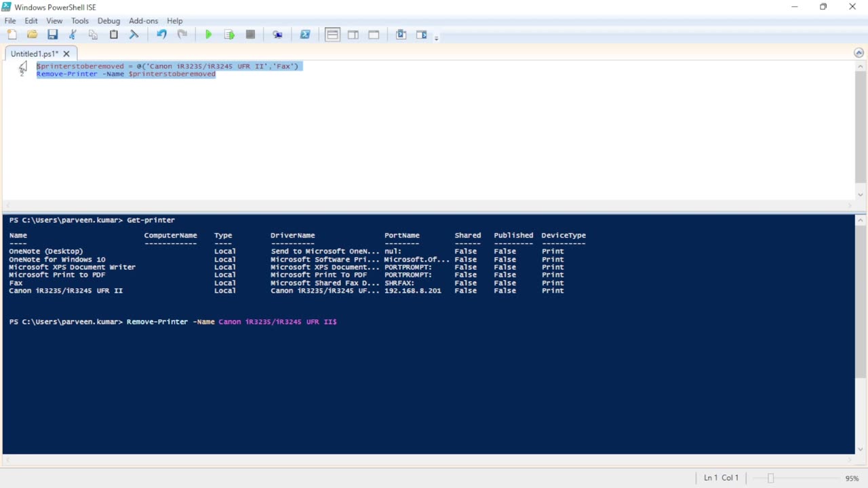This screenshot has height=488, width=868.
Task: Click the DriverName column header
Action: coord(292,235)
